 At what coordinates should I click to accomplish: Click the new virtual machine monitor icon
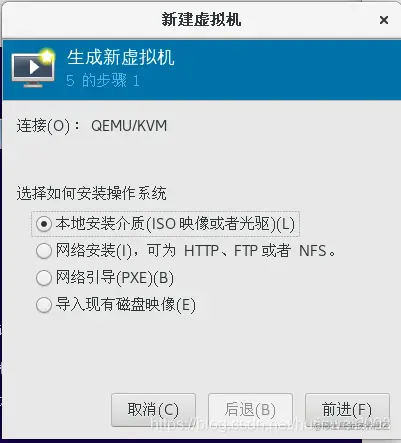pyautogui.click(x=33, y=68)
